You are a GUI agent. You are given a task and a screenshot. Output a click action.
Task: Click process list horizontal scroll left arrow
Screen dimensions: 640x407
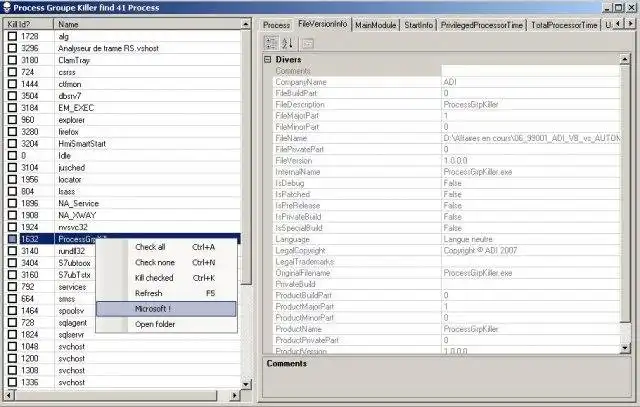click(x=9, y=395)
